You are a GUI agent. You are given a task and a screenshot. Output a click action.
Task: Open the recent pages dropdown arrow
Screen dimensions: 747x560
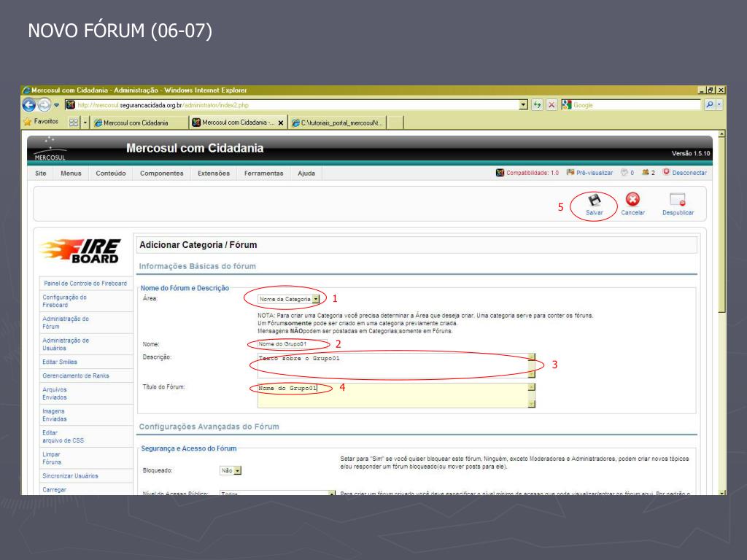tap(56, 105)
